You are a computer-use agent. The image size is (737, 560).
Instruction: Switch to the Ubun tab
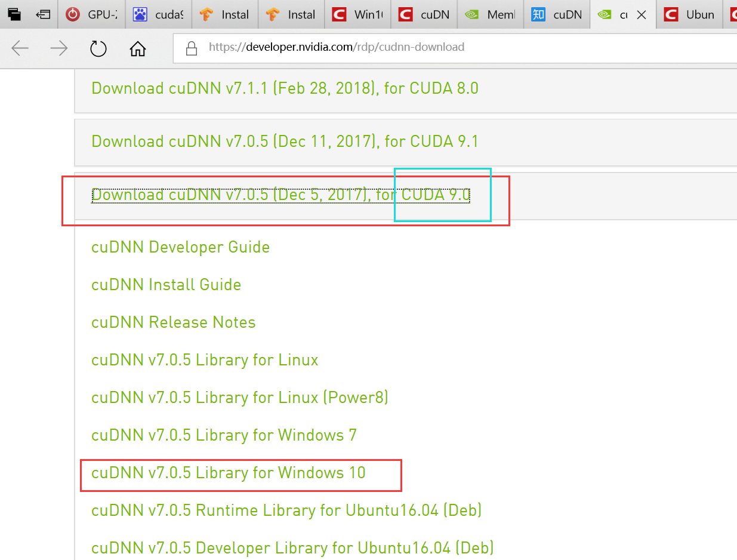click(689, 14)
